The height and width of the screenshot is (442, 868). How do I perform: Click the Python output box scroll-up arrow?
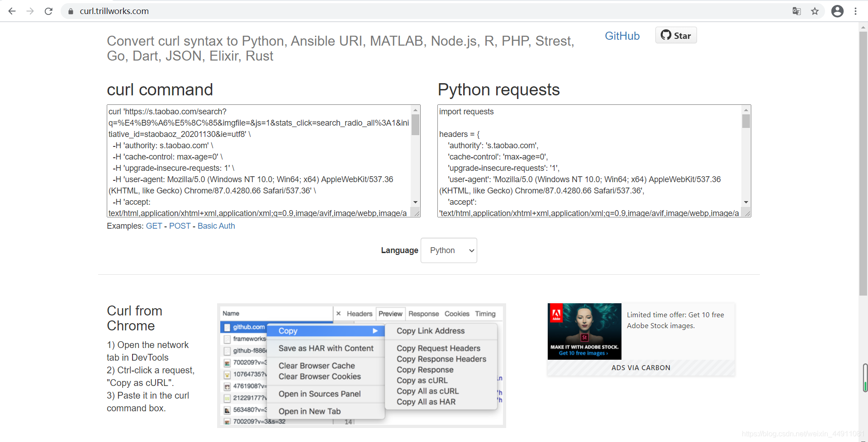(746, 110)
